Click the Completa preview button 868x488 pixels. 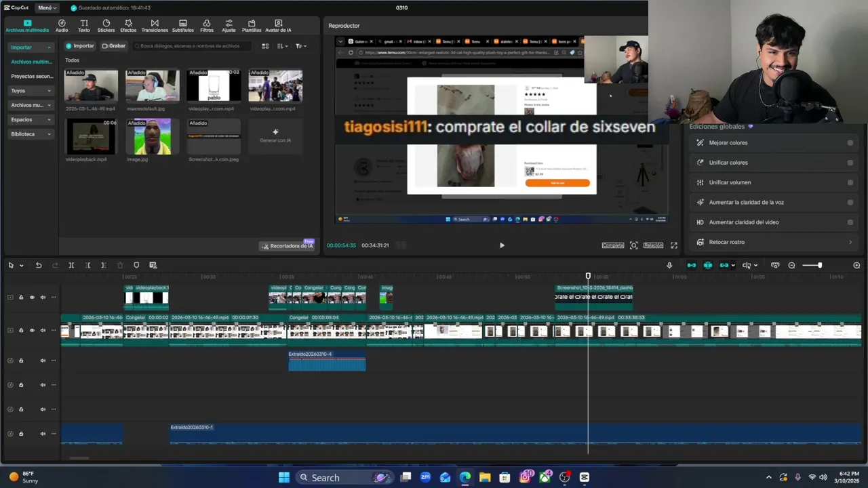point(612,245)
